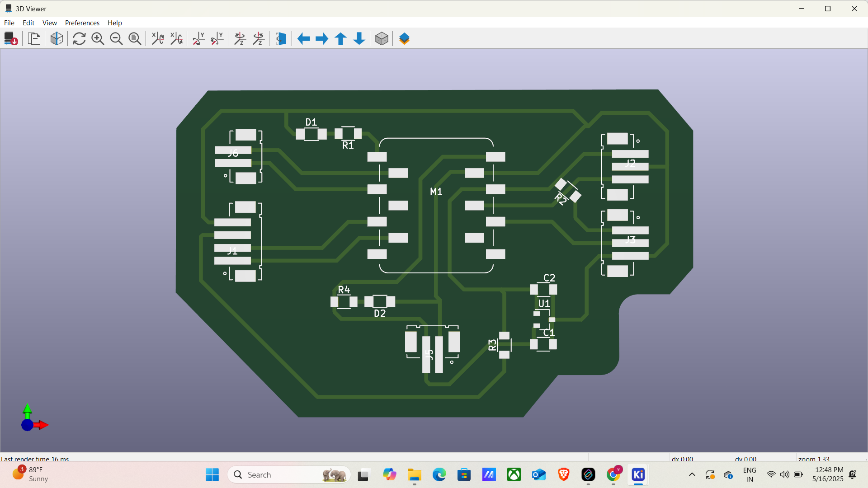Click the Export current view as image icon

click(11, 39)
